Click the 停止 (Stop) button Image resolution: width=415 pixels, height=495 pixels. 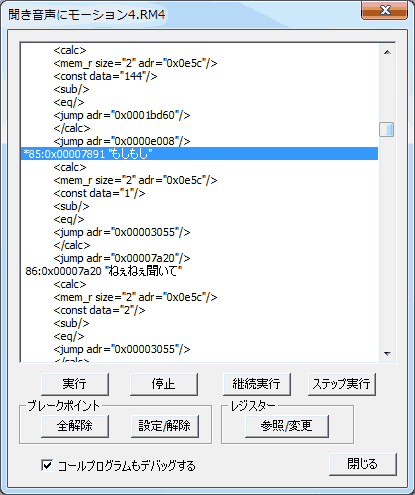click(164, 384)
